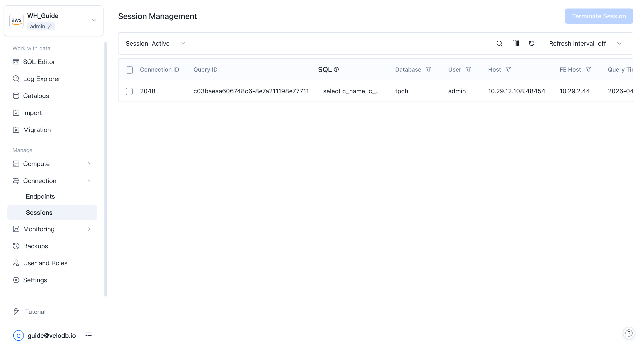Collapse sidebar using menu icon beside email
This screenshot has height=348, width=644.
[89, 335]
